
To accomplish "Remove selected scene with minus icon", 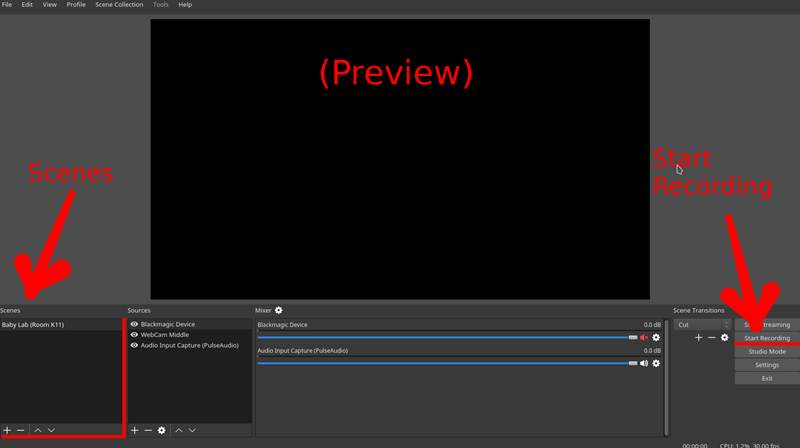I will [x=21, y=430].
